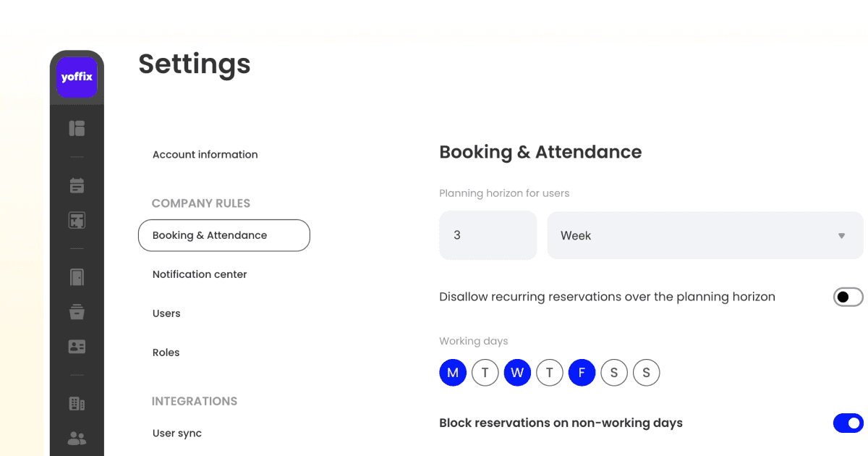This screenshot has height=456, width=868.
Task: Toggle disallow recurring reservations over planning horizon
Action: coord(847,297)
